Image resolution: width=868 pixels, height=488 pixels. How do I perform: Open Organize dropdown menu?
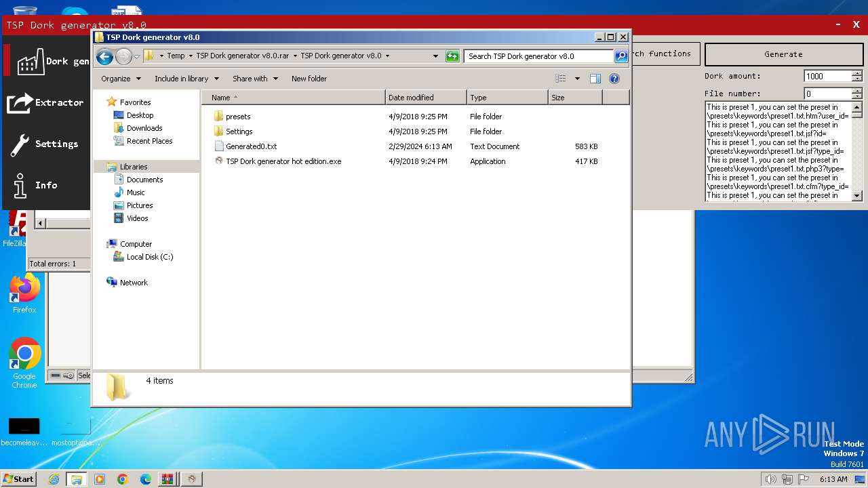tap(121, 79)
